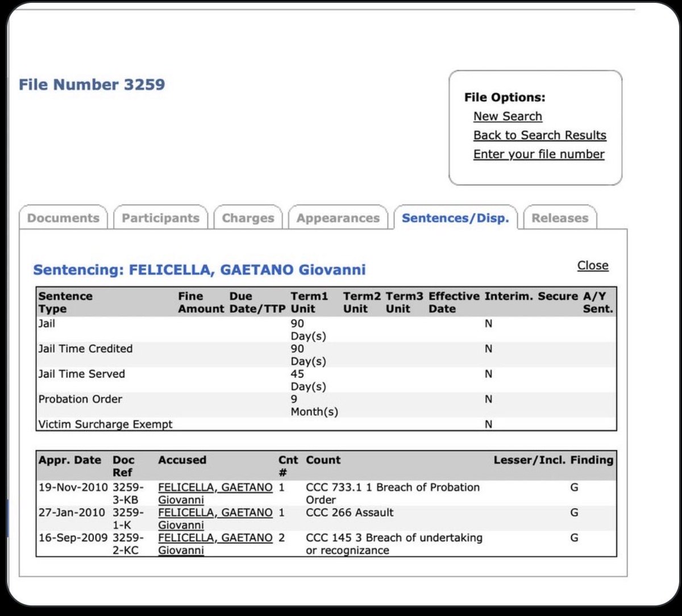Screen dimensions: 682x616
Task: Click the CCC 266 Assault count
Action: tap(350, 512)
